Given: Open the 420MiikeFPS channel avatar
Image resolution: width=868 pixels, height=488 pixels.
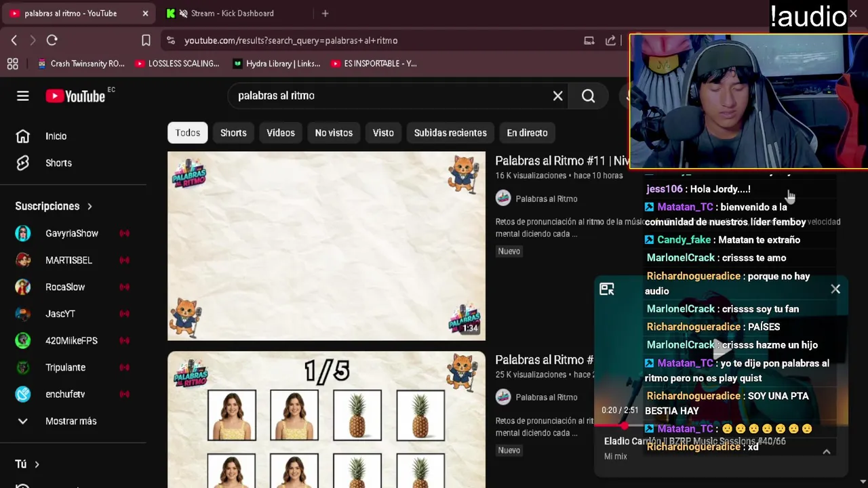Looking at the screenshot, I should tap(23, 340).
